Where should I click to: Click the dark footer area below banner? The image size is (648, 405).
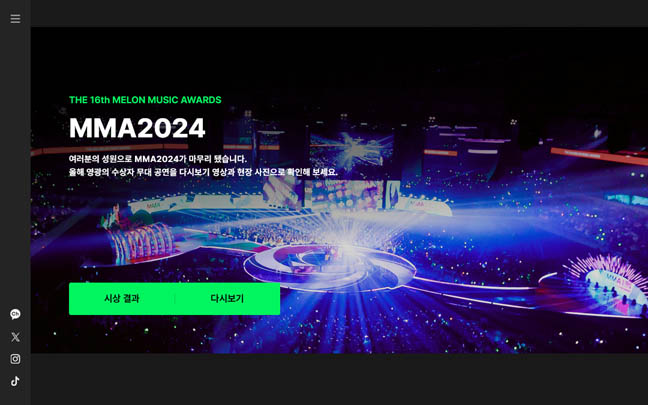tap(339, 379)
